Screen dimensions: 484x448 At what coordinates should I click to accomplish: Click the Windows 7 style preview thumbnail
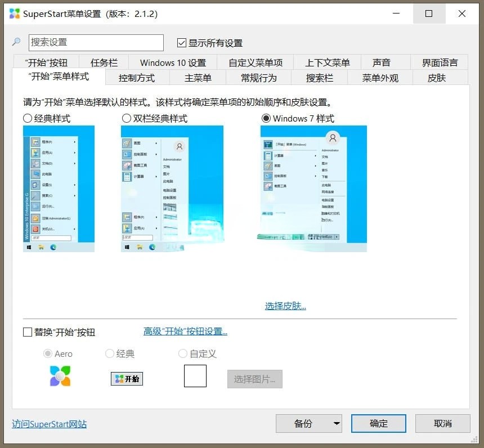(x=313, y=189)
